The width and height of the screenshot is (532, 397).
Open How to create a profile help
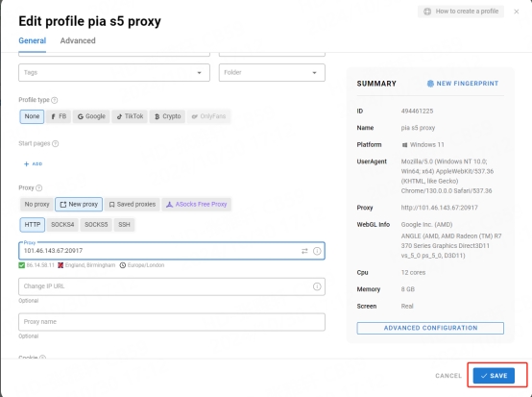click(461, 12)
